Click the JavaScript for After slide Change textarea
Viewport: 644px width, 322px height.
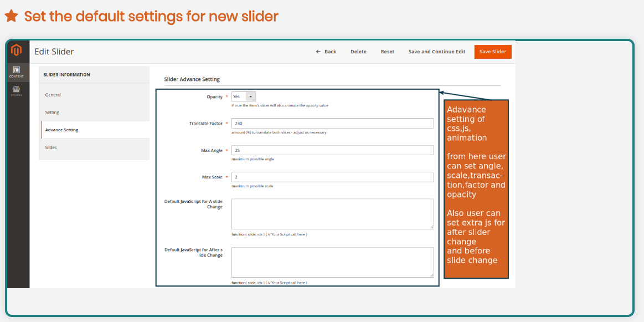(x=332, y=262)
